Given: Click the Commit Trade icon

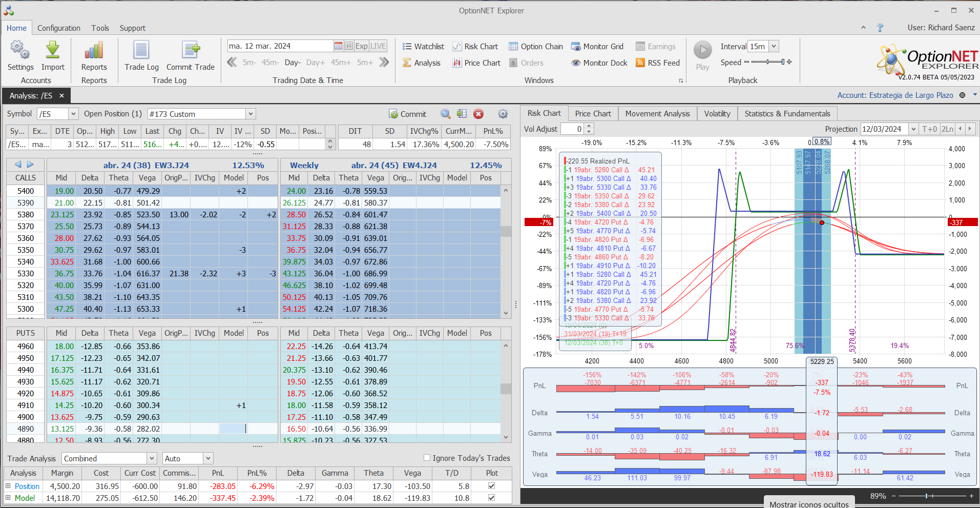Looking at the screenshot, I should [x=191, y=50].
